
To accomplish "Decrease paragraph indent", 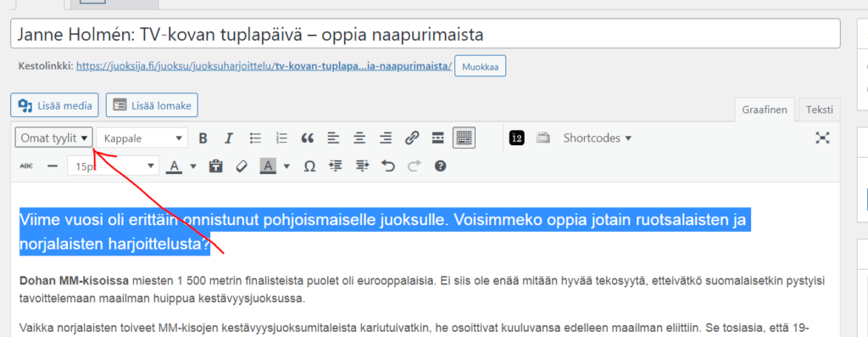I will pos(336,166).
